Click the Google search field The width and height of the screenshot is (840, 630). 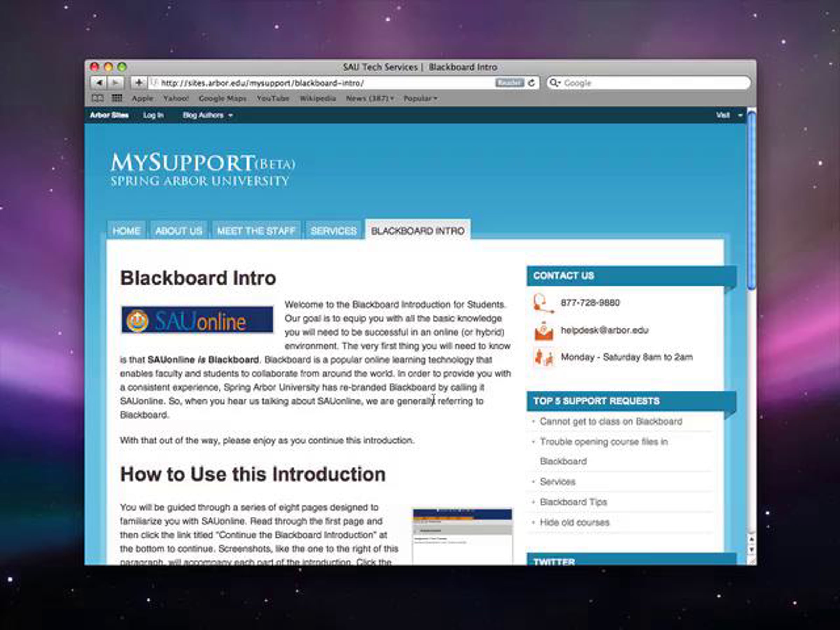(x=649, y=83)
